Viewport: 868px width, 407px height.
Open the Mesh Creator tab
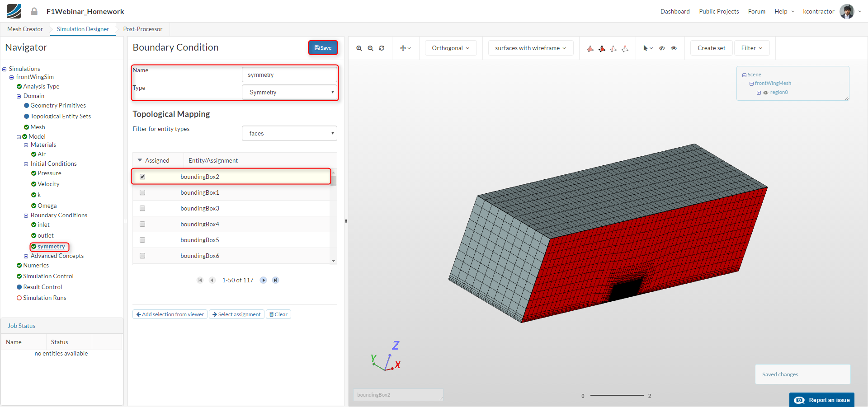25,29
